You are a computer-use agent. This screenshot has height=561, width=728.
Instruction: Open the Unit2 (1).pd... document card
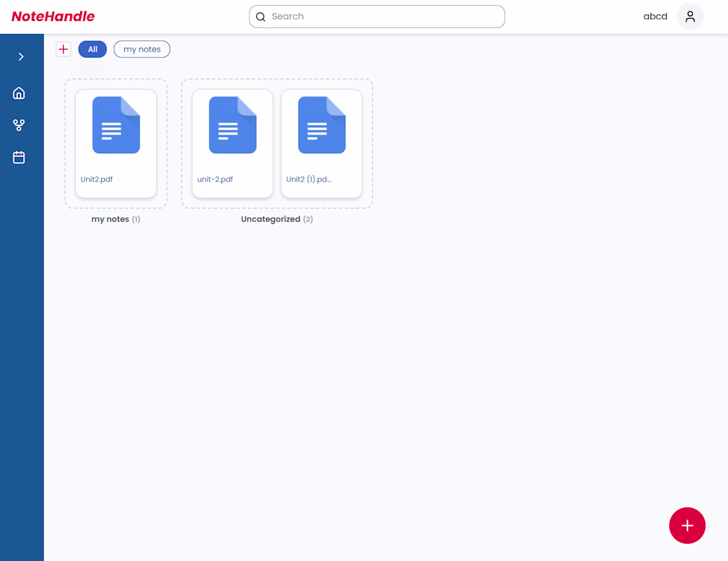point(322,144)
